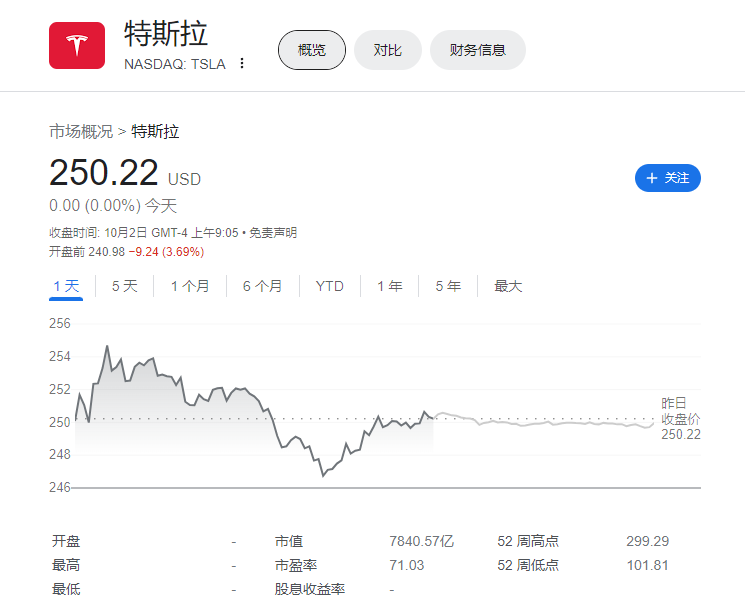Select the 5 年 chart range
Screen dimensions: 745x615
coord(448,286)
